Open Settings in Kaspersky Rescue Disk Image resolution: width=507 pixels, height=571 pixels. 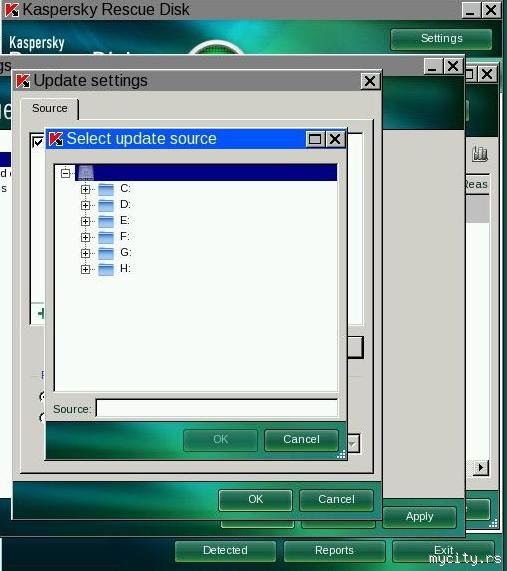(x=441, y=39)
